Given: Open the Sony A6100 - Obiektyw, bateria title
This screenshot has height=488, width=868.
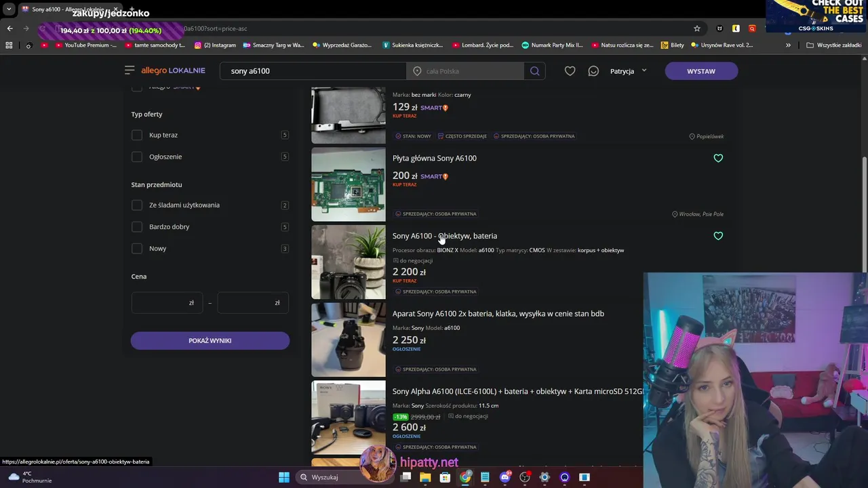Looking at the screenshot, I should [x=445, y=236].
